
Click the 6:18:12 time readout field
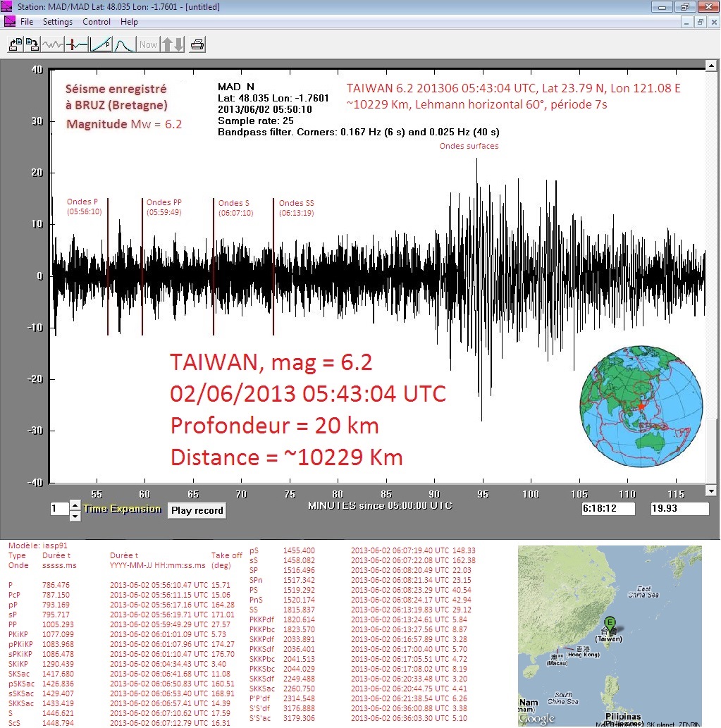(x=609, y=509)
